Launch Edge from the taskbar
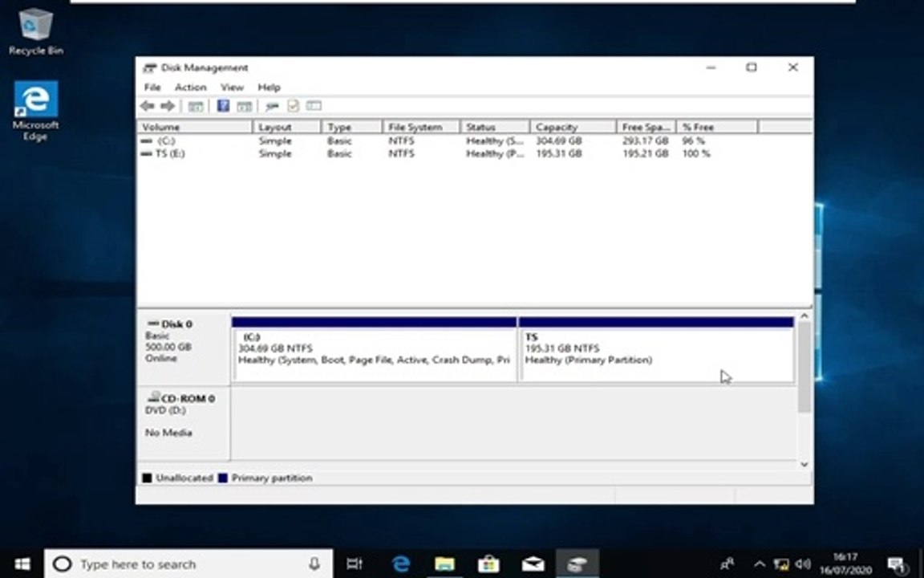This screenshot has height=578, width=924. (401, 564)
